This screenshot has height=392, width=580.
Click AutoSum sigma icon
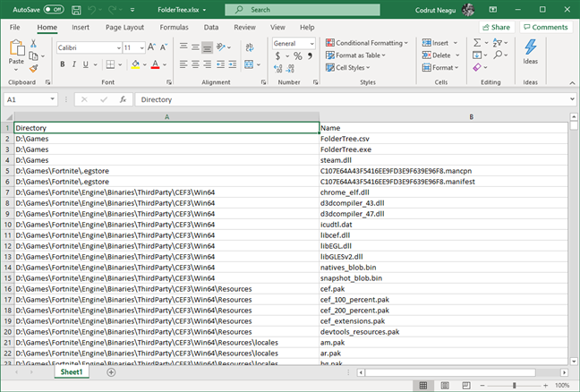point(477,43)
